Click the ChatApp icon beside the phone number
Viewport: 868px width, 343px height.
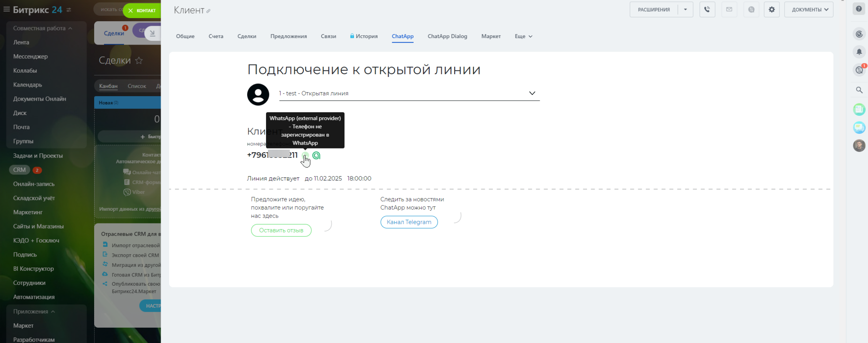pos(316,155)
